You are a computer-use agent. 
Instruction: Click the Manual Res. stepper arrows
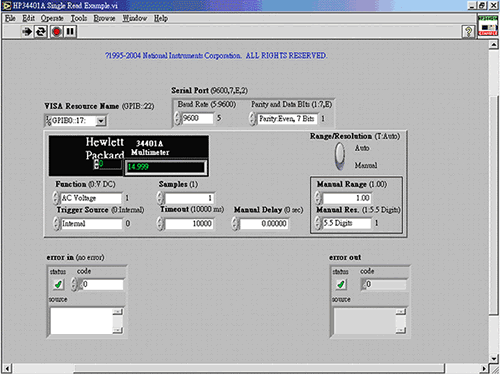pos(319,223)
